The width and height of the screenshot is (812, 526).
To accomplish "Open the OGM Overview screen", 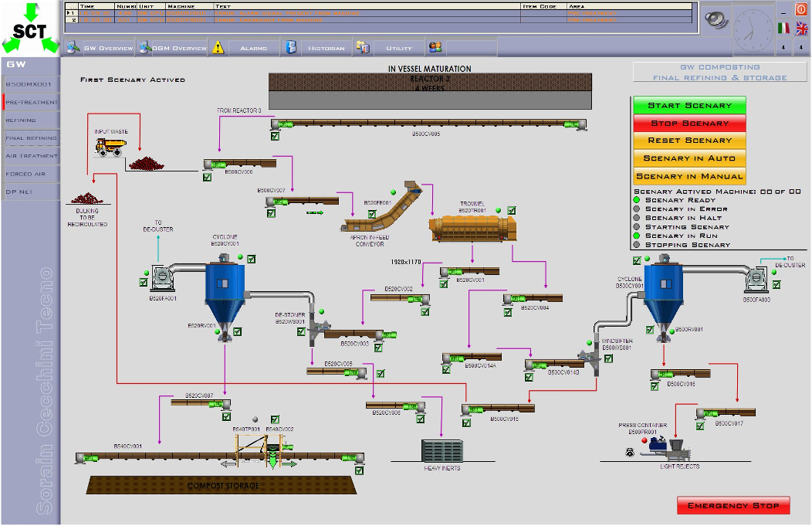I will [x=172, y=48].
